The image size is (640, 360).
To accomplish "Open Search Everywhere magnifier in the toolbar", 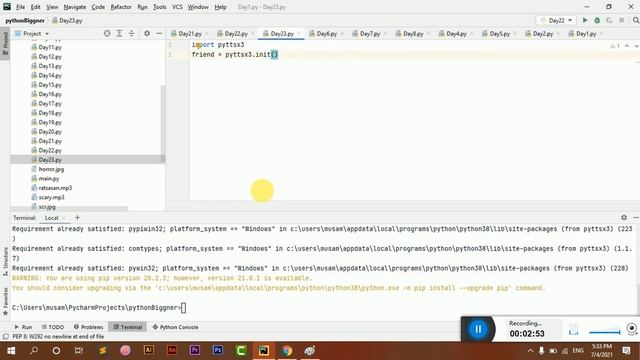I will point(636,20).
